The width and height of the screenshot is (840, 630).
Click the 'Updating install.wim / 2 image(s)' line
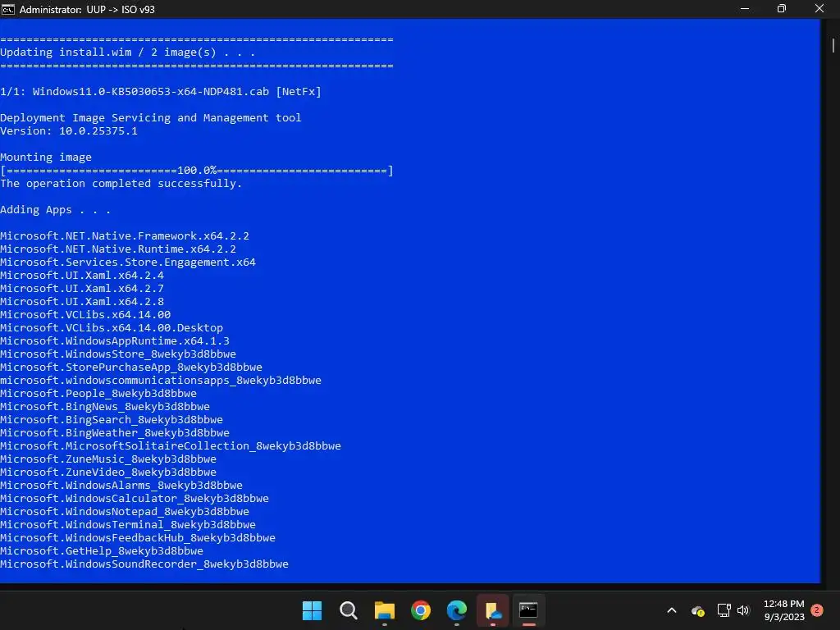coord(127,52)
